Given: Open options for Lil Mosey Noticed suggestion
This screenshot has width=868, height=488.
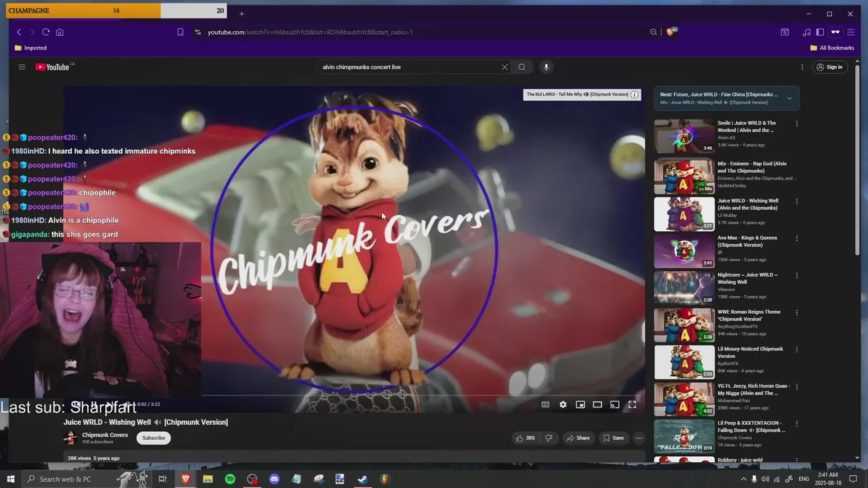Looking at the screenshot, I should 797,350.
